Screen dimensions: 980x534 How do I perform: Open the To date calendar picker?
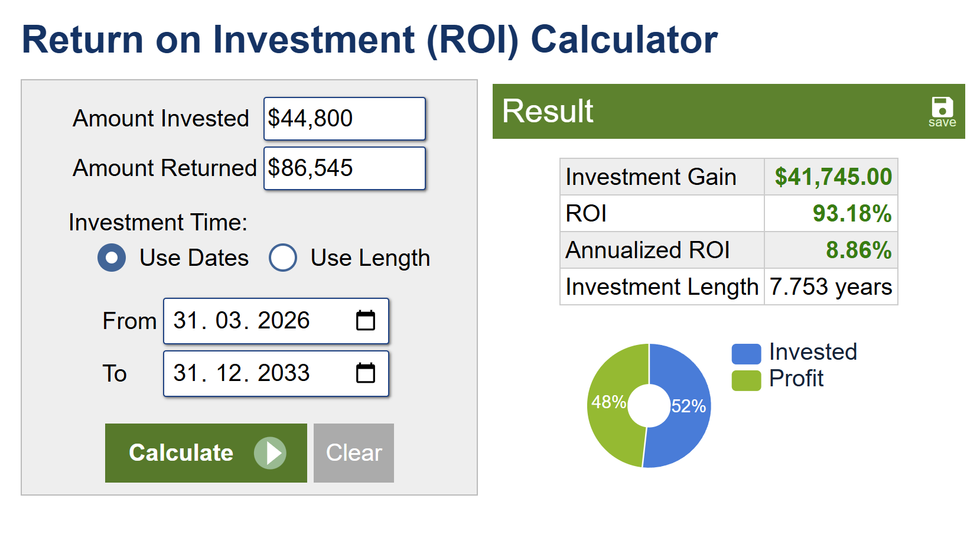(x=366, y=373)
